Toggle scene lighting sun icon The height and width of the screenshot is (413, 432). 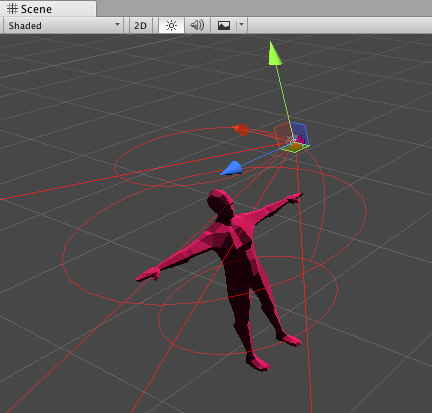171,26
